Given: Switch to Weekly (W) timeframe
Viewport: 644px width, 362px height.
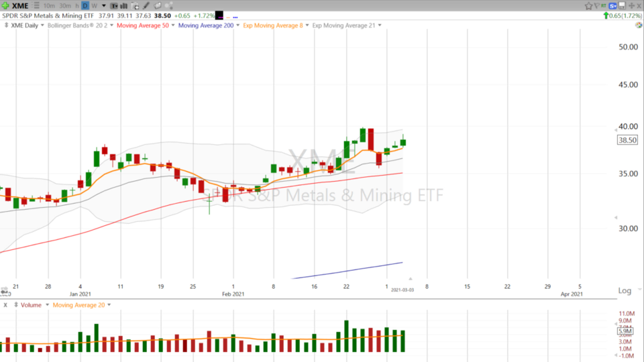Looking at the screenshot, I should tap(94, 6).
